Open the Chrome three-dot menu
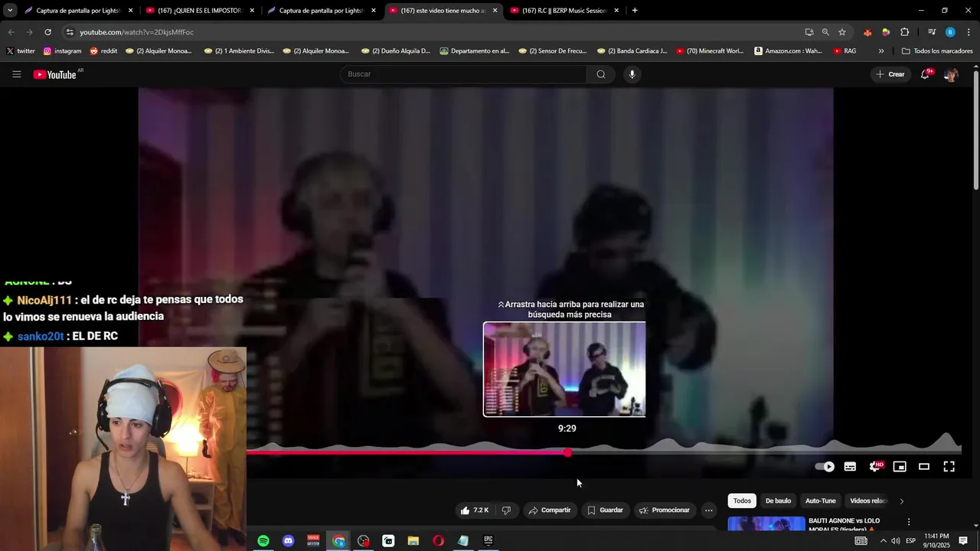This screenshot has width=980, height=551. pyautogui.click(x=969, y=32)
